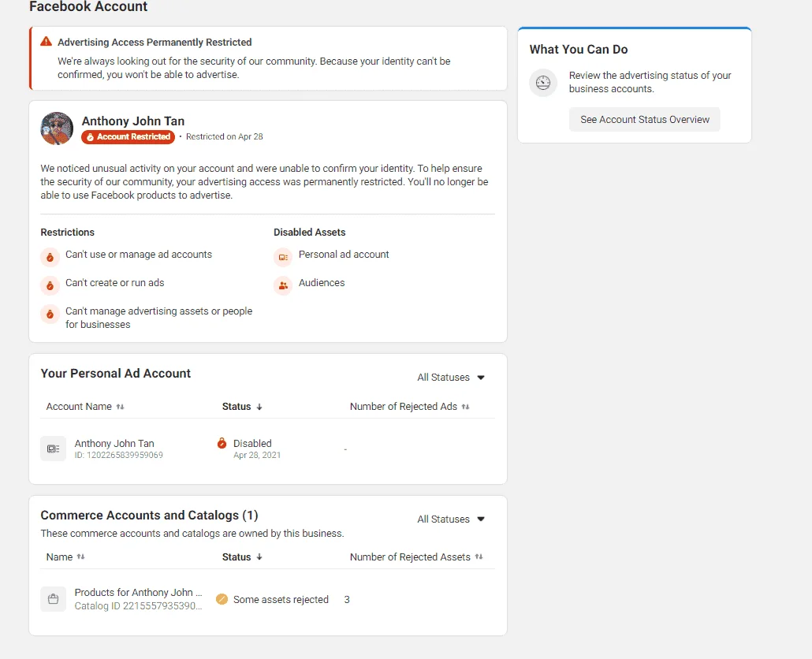The width and height of the screenshot is (812, 659).
Task: Open See Account Status Overview
Action: click(644, 120)
